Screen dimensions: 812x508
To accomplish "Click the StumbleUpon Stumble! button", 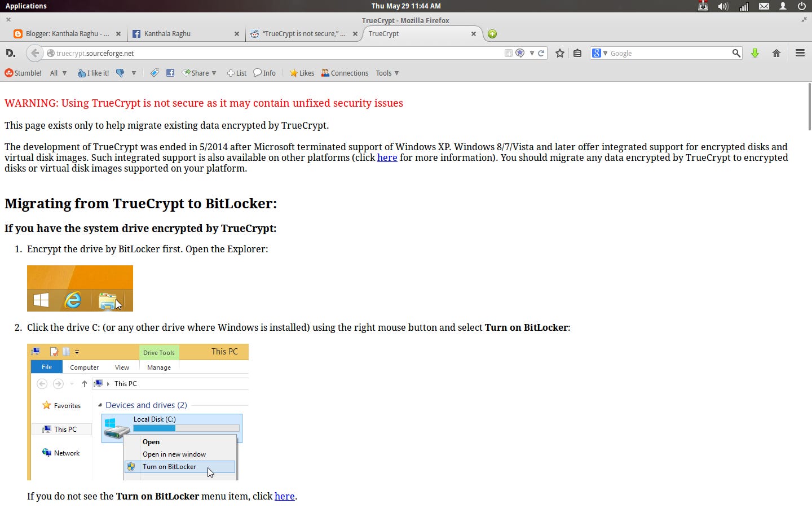I will (23, 73).
